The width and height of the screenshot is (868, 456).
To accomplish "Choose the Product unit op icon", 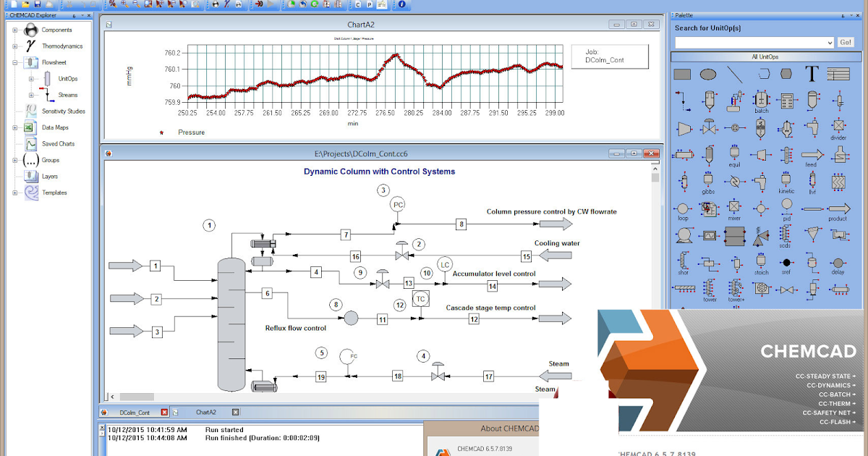I will 839,207.
